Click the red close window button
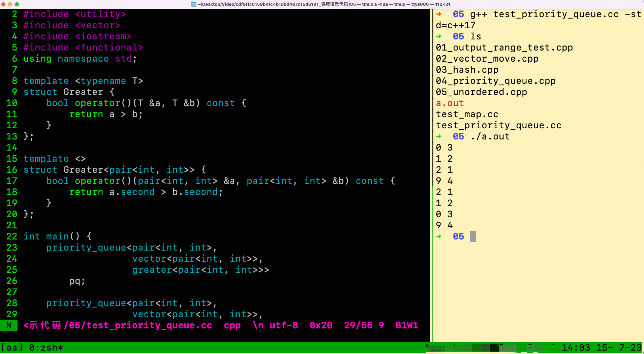 coord(3,4)
